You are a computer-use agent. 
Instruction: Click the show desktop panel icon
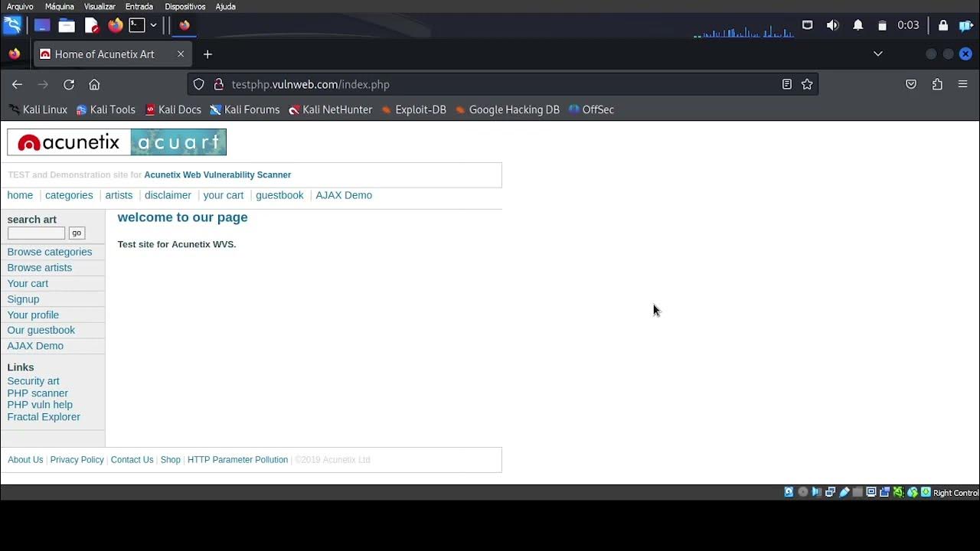(x=42, y=25)
